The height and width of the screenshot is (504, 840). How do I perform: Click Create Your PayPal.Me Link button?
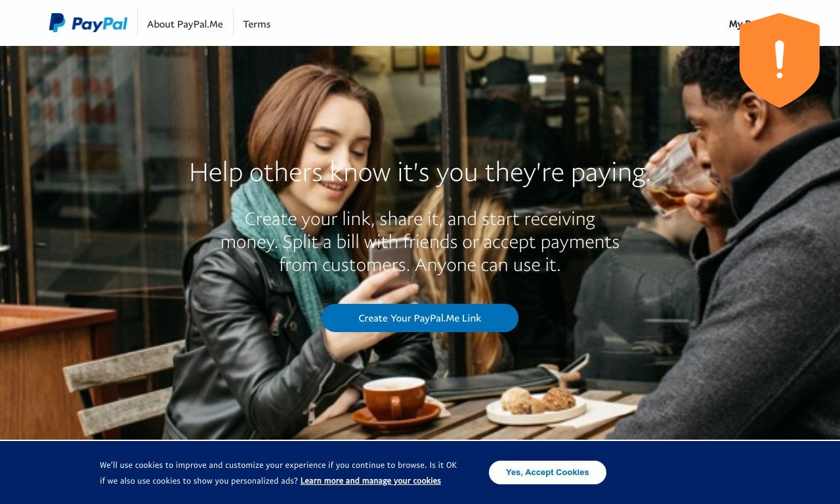420,318
